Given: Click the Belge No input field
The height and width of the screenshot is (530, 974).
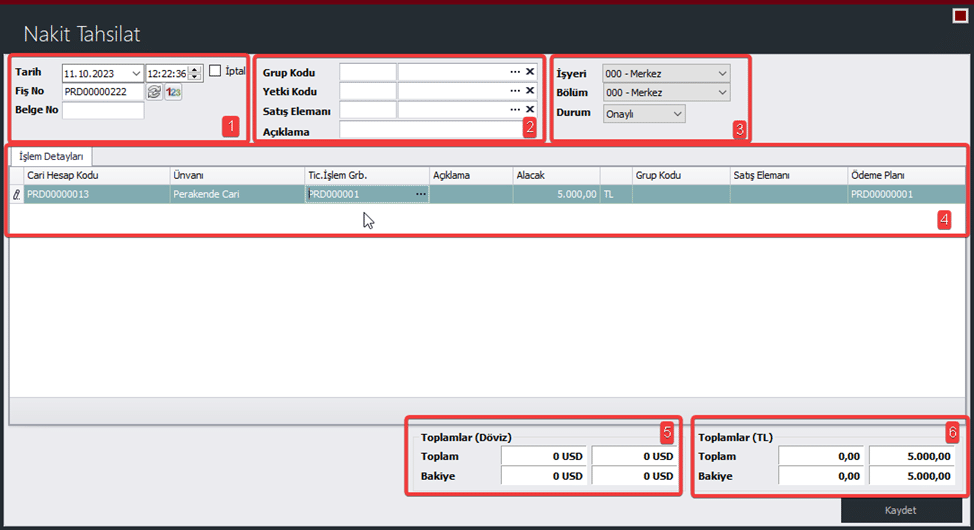Looking at the screenshot, I should click(x=103, y=111).
